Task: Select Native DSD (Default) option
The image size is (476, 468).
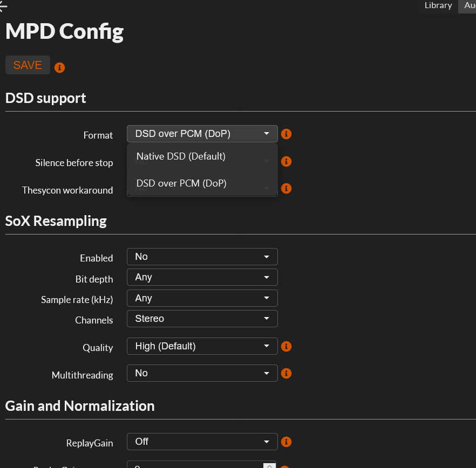Action: (x=202, y=156)
